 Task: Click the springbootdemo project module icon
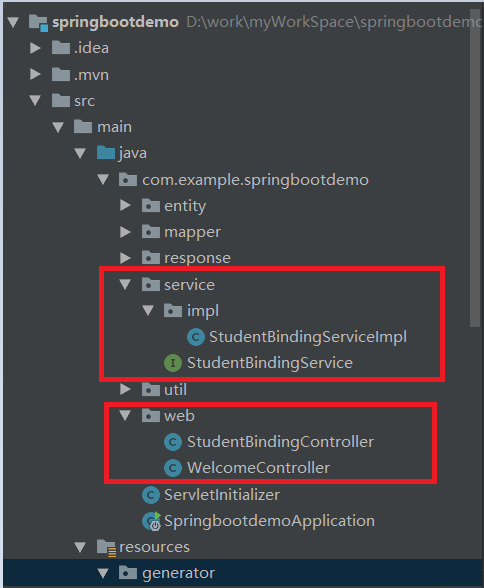(x=38, y=22)
